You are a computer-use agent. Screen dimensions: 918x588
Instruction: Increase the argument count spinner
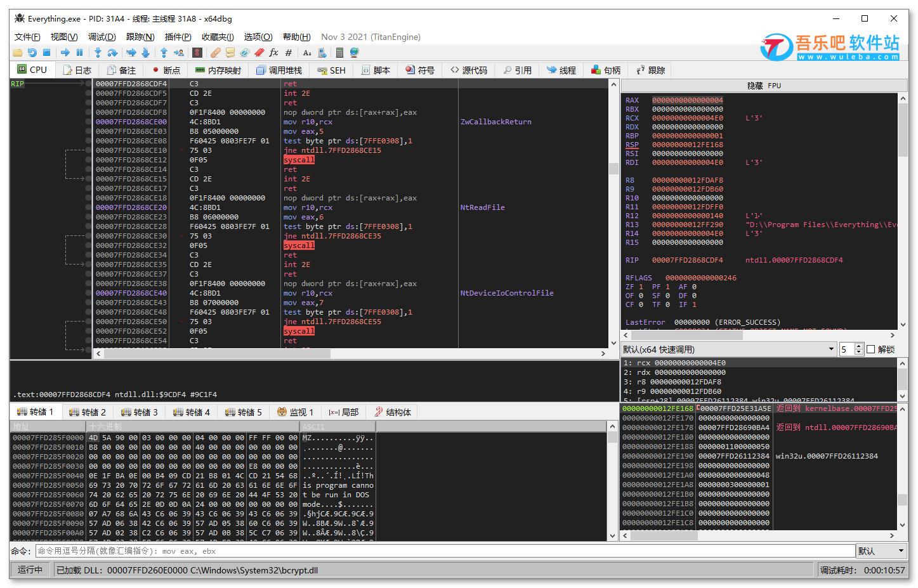coord(859,346)
